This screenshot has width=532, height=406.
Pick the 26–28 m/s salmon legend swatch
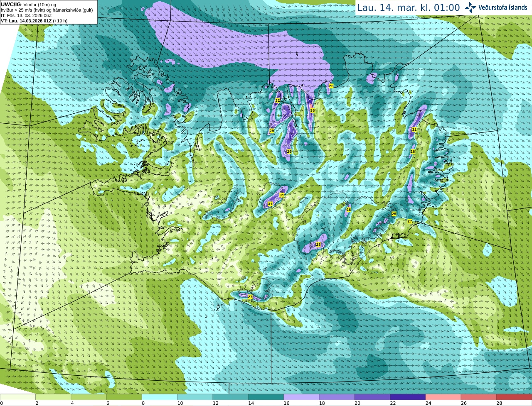479,397
